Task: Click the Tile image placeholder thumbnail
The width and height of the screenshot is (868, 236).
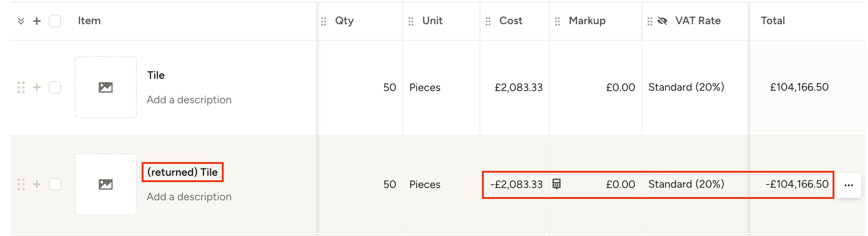Action: coord(106,87)
